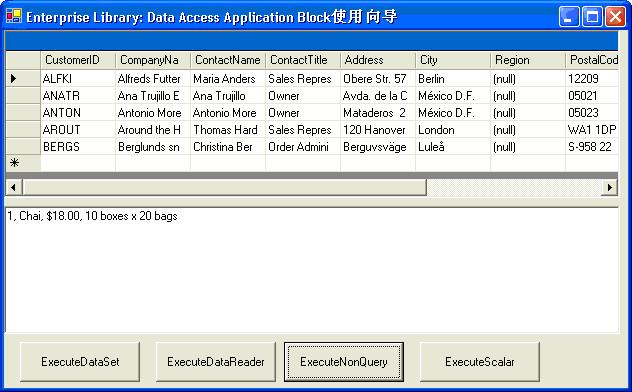This screenshot has width=632, height=392.
Task: Select the AROUT cell
Action: pyautogui.click(x=78, y=129)
